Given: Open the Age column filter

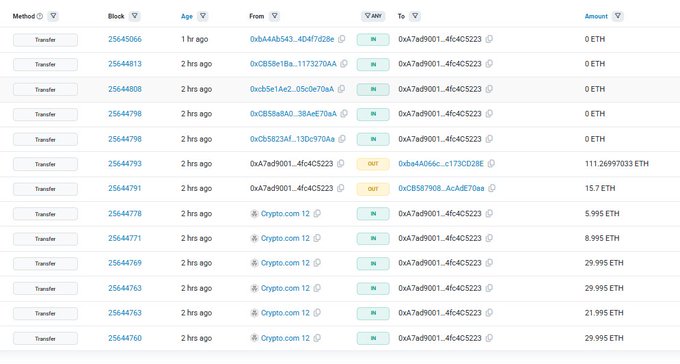Looking at the screenshot, I should (x=203, y=16).
